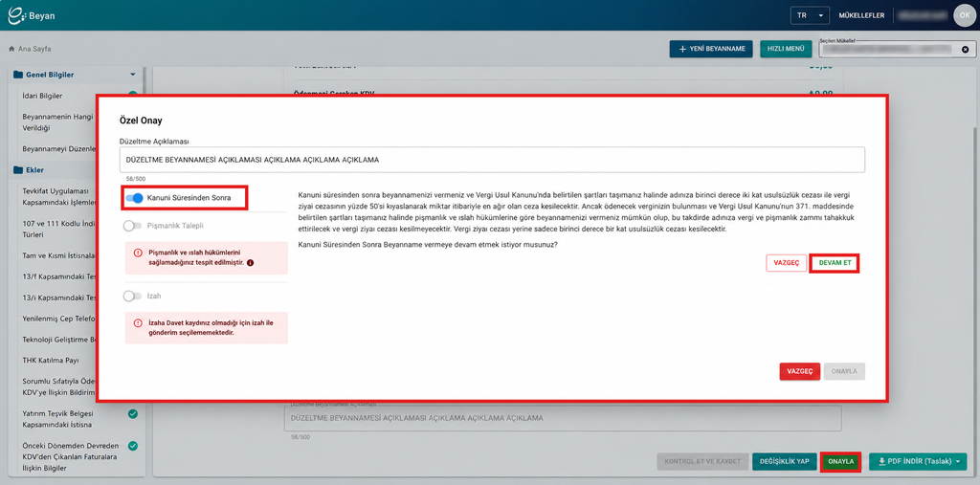Toggle the İzah switch
Viewport: 980px width, 485px height.
click(x=132, y=296)
